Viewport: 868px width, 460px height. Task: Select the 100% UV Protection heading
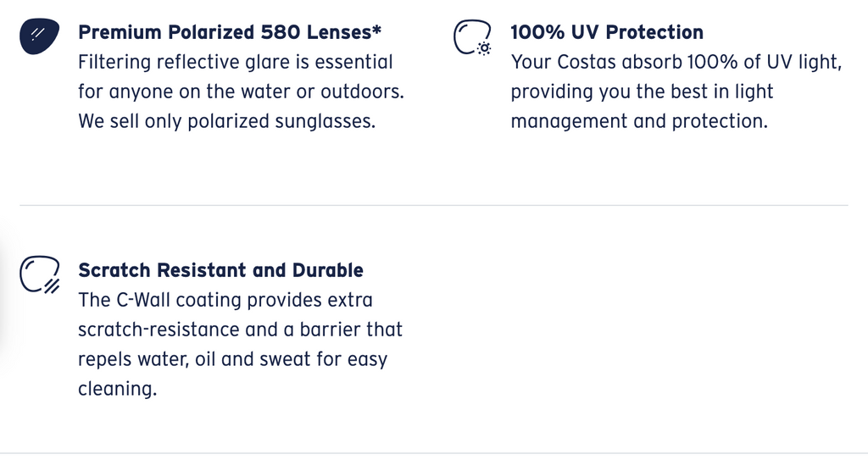607,32
